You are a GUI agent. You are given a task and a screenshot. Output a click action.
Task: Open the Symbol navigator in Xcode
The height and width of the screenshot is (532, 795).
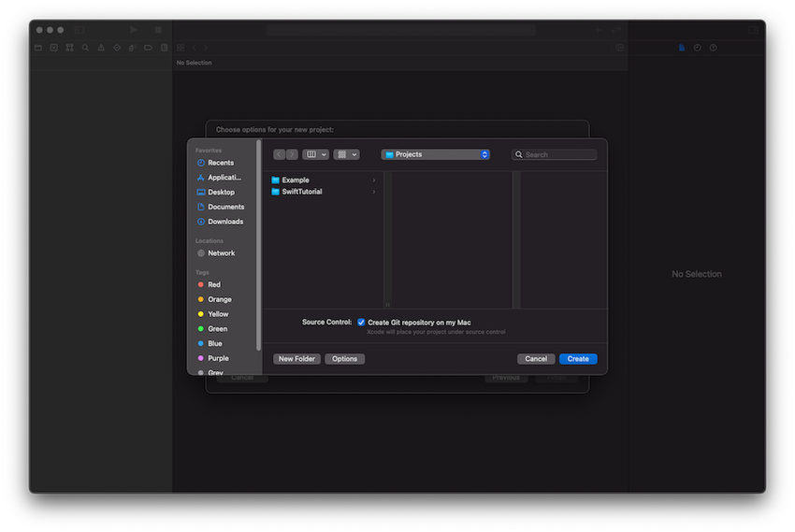click(69, 48)
